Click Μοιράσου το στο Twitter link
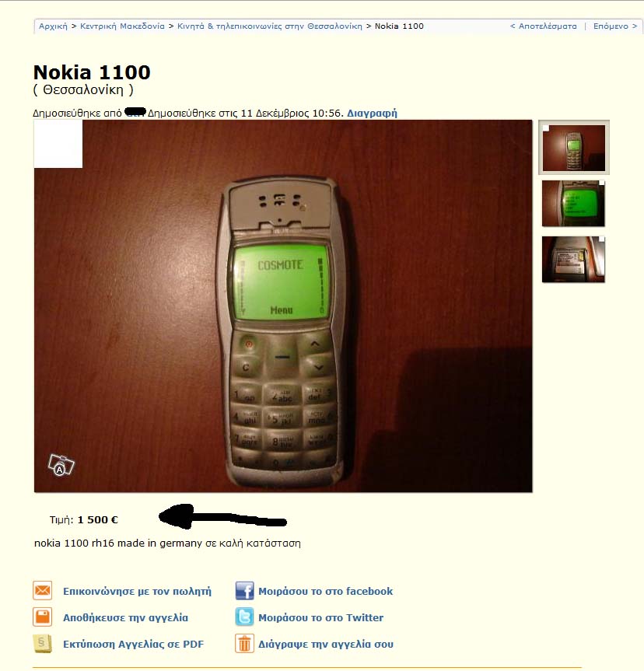 320,618
